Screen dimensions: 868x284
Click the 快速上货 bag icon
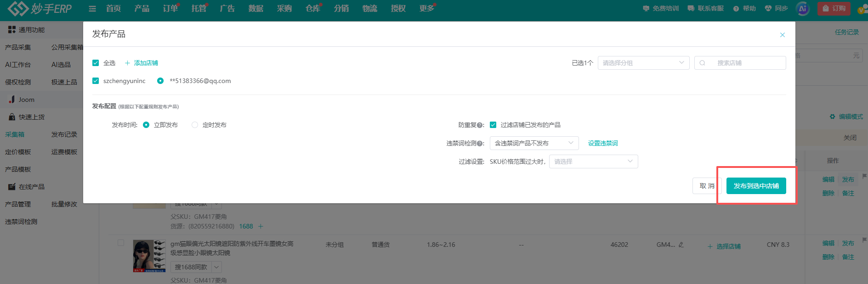tap(12, 117)
